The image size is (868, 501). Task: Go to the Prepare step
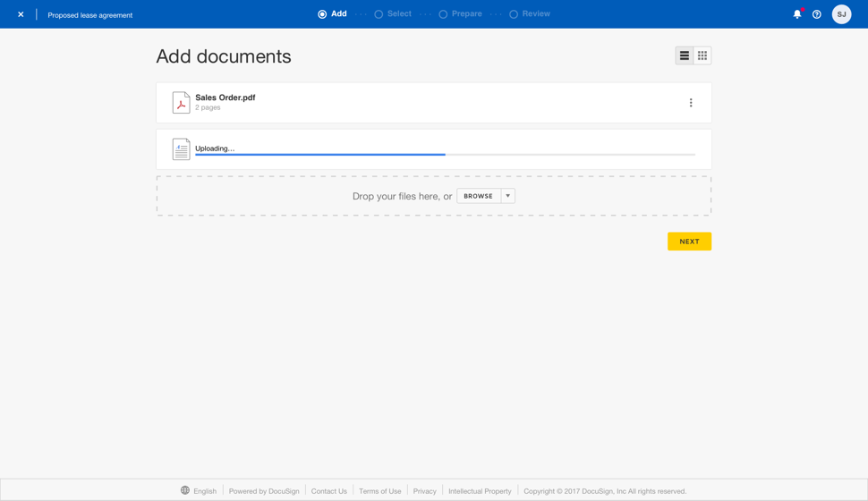coord(461,13)
